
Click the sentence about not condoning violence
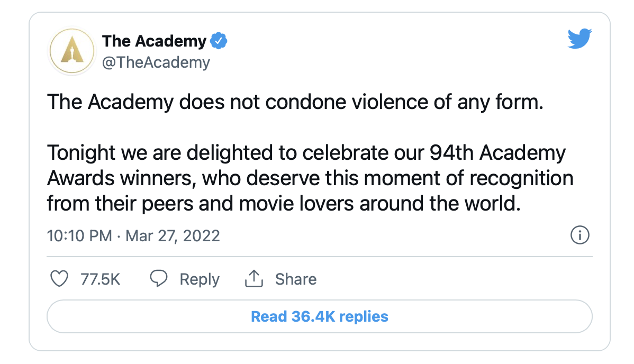[295, 102]
